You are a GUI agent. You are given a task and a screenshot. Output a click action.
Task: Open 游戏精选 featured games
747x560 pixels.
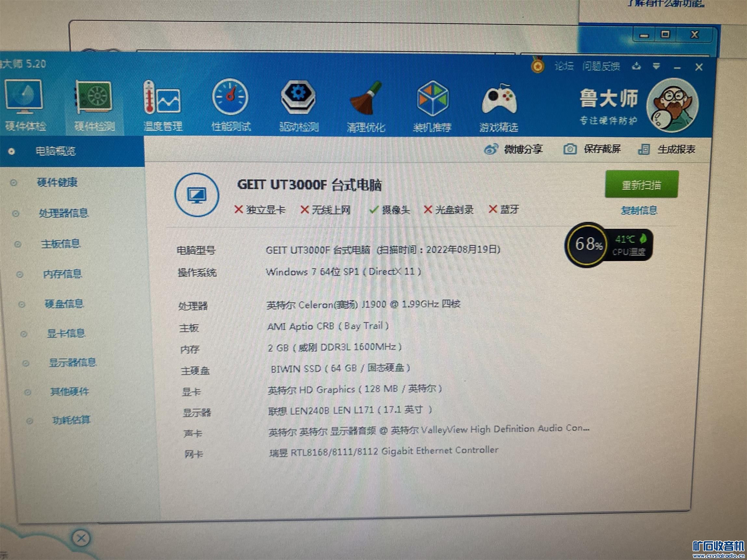(499, 107)
